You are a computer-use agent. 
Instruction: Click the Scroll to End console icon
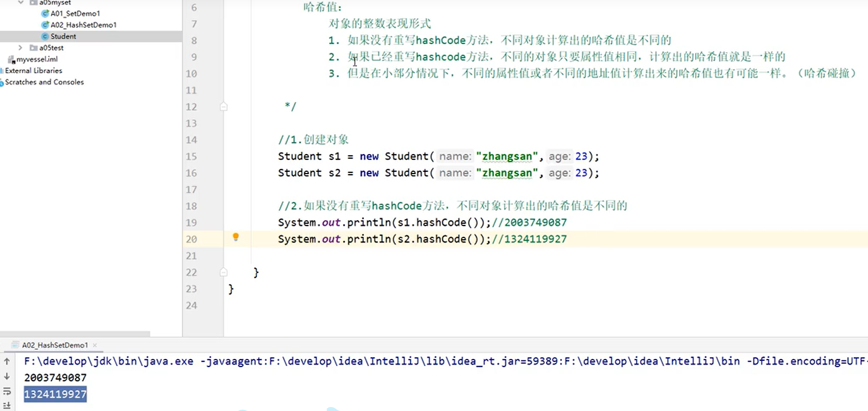point(7,405)
